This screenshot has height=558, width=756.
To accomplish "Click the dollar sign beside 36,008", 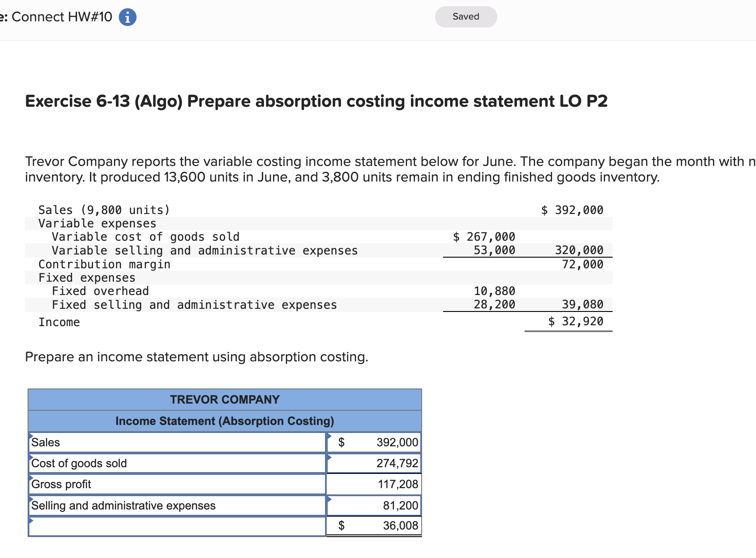I will (341, 526).
